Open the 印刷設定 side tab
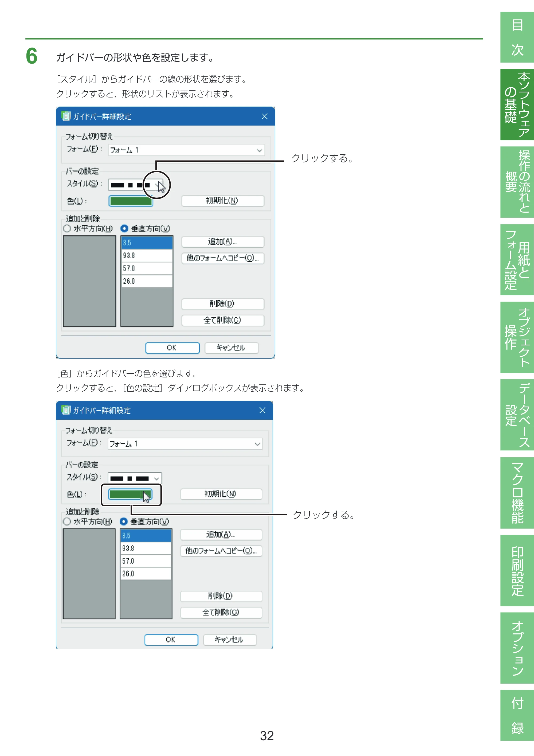This screenshot has height=756, width=534. coord(517,570)
